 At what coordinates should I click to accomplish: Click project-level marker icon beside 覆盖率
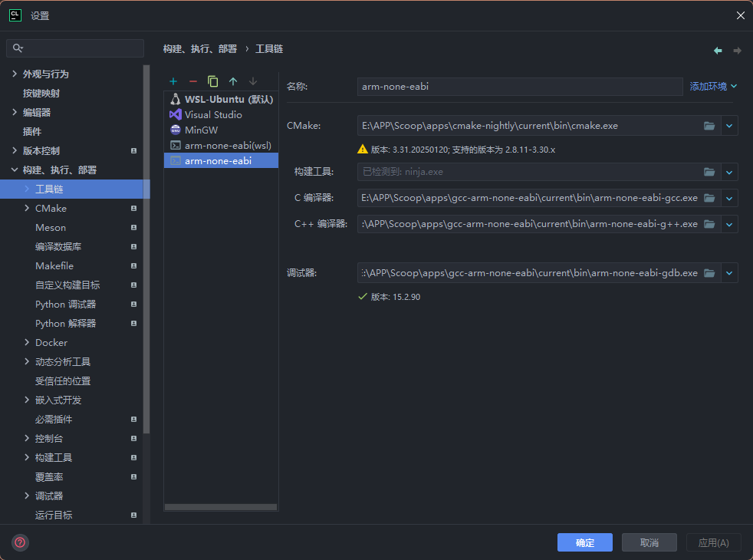click(134, 477)
